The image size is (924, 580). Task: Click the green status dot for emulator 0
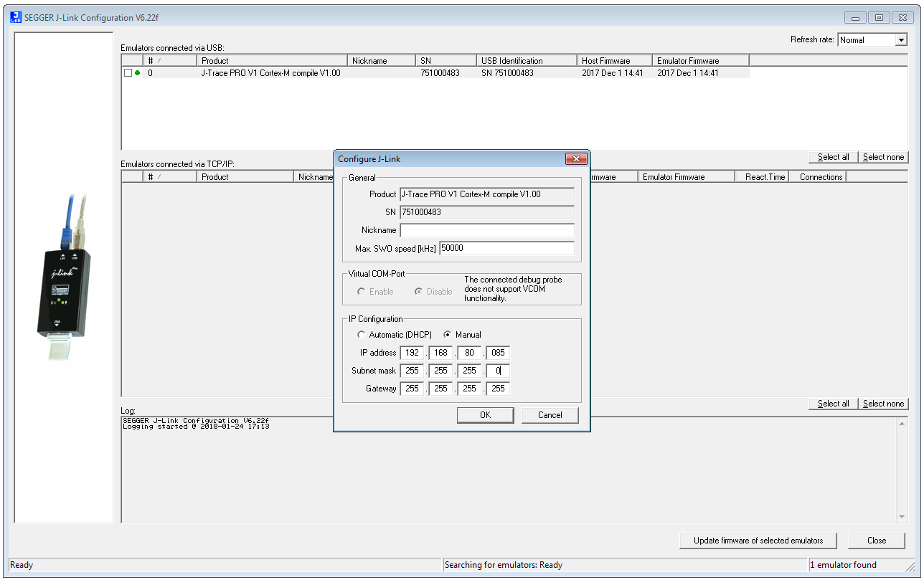click(138, 73)
